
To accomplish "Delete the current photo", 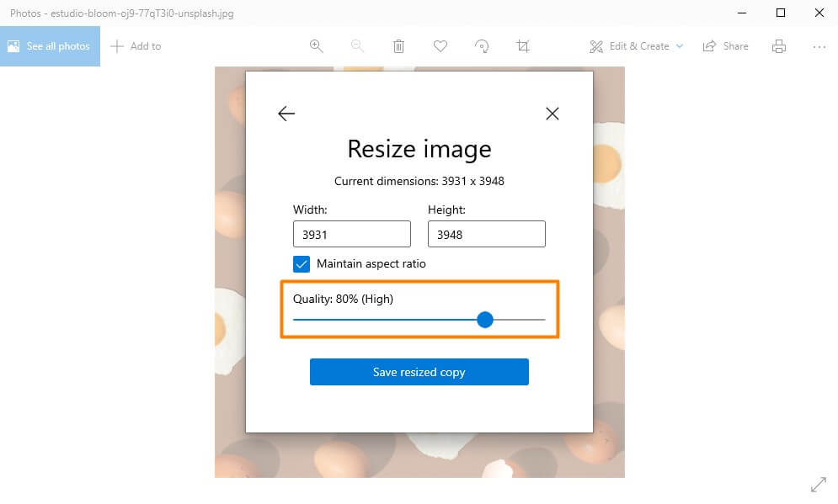I will 398,46.
